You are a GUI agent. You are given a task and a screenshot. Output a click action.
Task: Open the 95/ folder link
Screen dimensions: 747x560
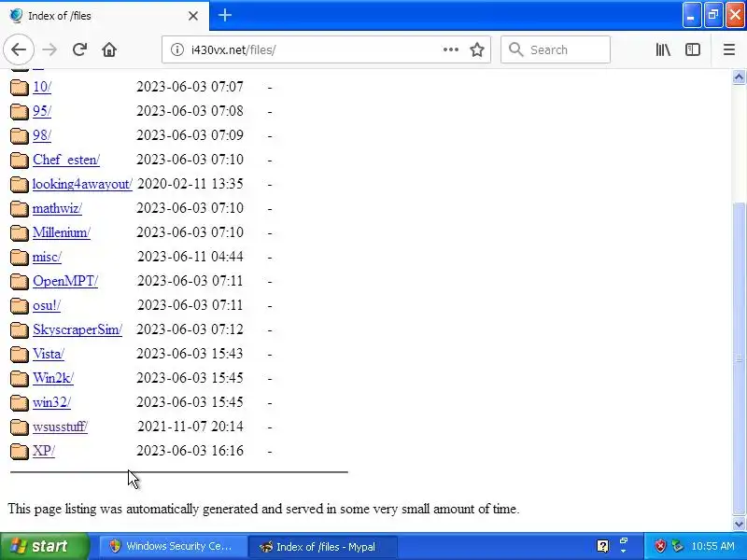point(42,111)
